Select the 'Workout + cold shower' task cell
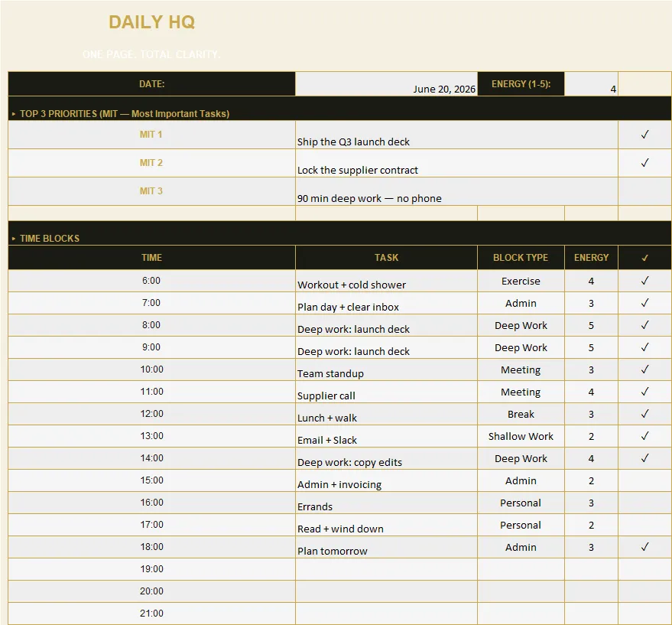Viewport: 672px width, 625px height. 386,281
